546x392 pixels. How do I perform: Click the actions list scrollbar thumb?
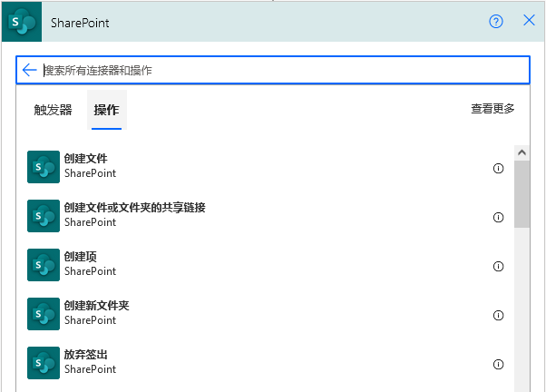(522, 194)
